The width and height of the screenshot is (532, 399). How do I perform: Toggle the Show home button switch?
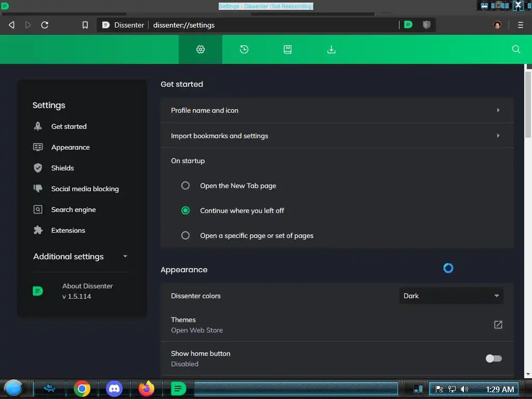pos(494,358)
